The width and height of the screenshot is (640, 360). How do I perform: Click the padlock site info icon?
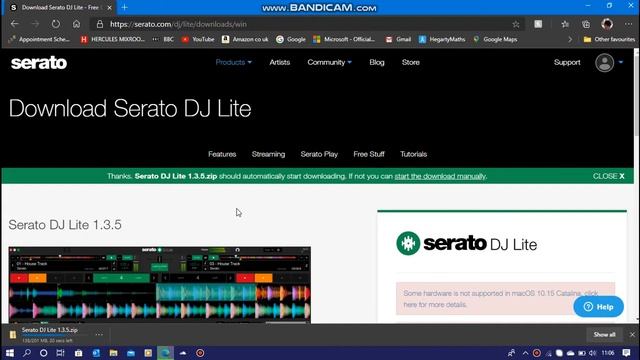[x=100, y=24]
